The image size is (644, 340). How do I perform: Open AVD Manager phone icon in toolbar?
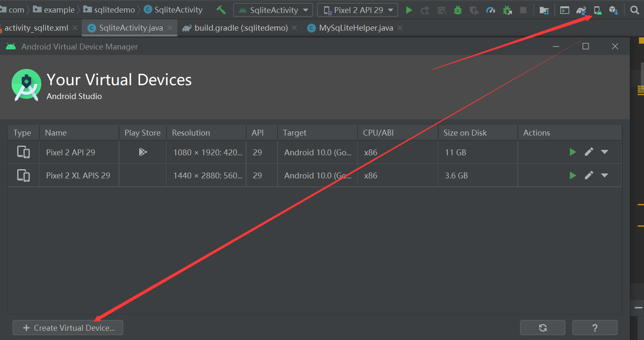click(x=598, y=10)
